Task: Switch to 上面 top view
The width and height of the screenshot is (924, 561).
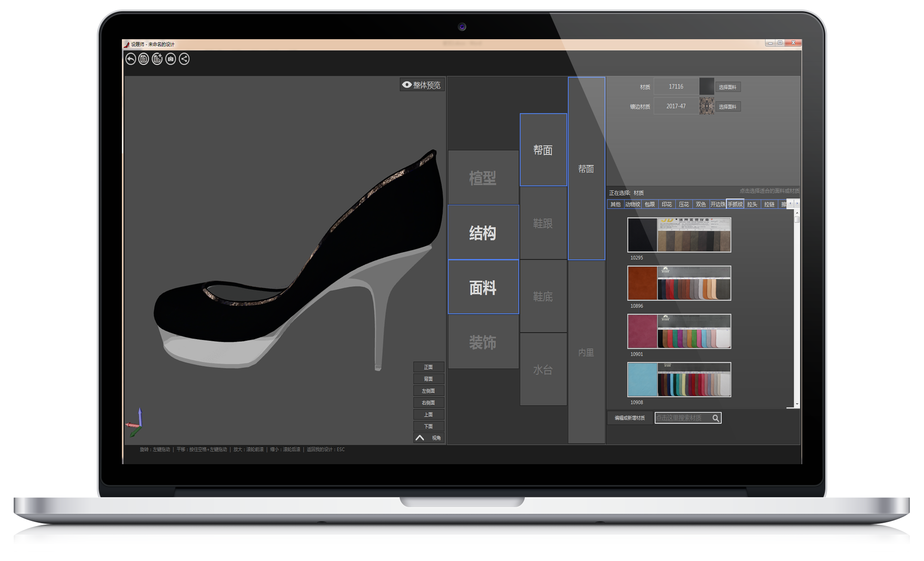Action: click(x=428, y=414)
